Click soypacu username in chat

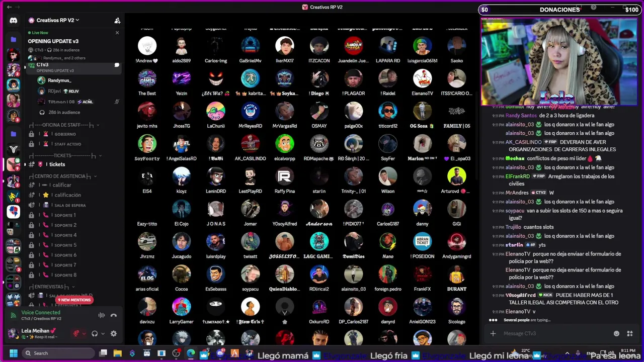click(515, 211)
